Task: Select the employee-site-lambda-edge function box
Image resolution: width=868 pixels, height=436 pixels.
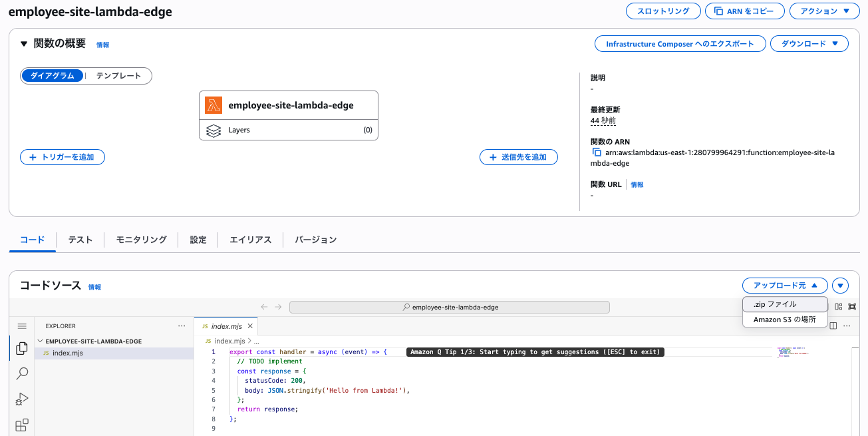Action: [x=289, y=105]
